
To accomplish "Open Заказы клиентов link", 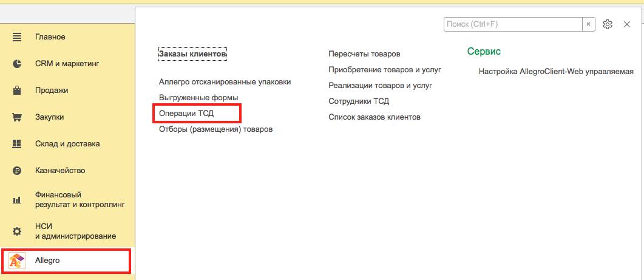I will pos(192,54).
